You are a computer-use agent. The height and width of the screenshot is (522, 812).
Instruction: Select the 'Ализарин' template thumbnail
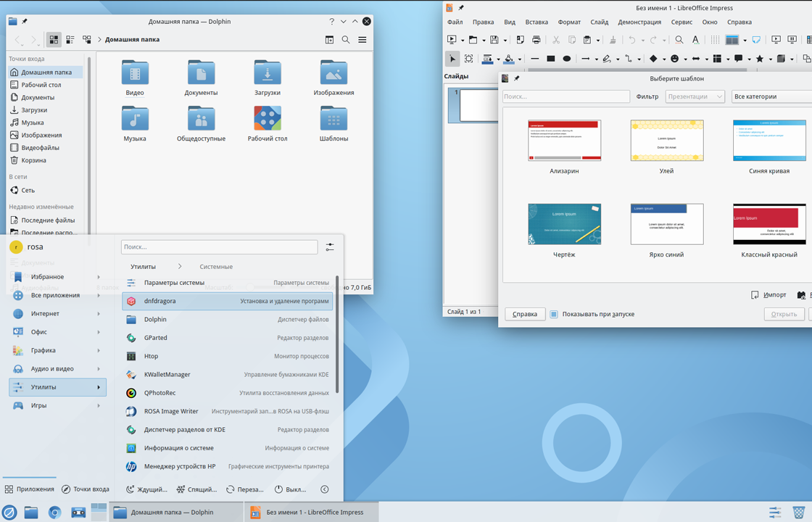pos(564,141)
